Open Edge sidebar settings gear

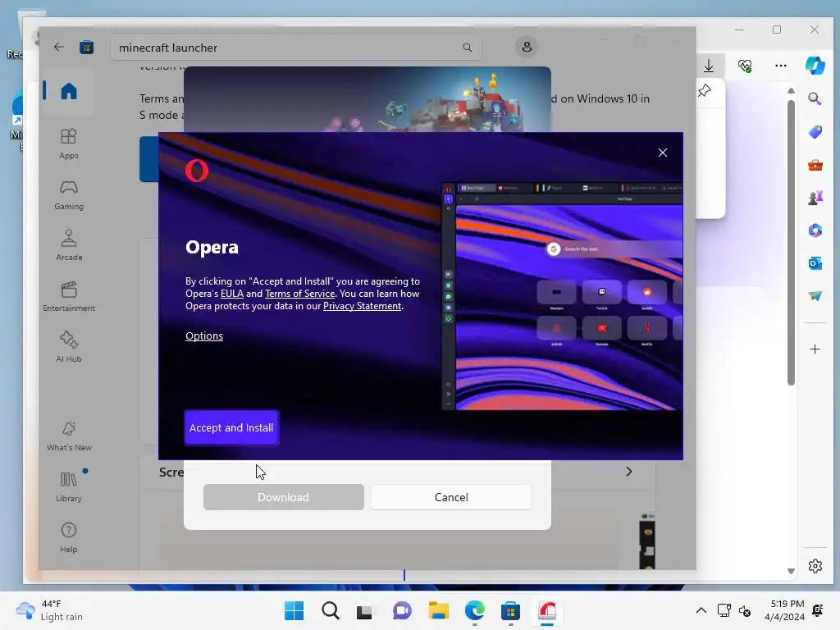815,566
